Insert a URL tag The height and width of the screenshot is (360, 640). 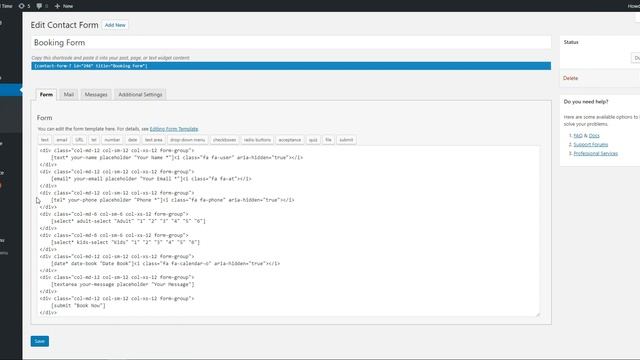pyautogui.click(x=79, y=140)
